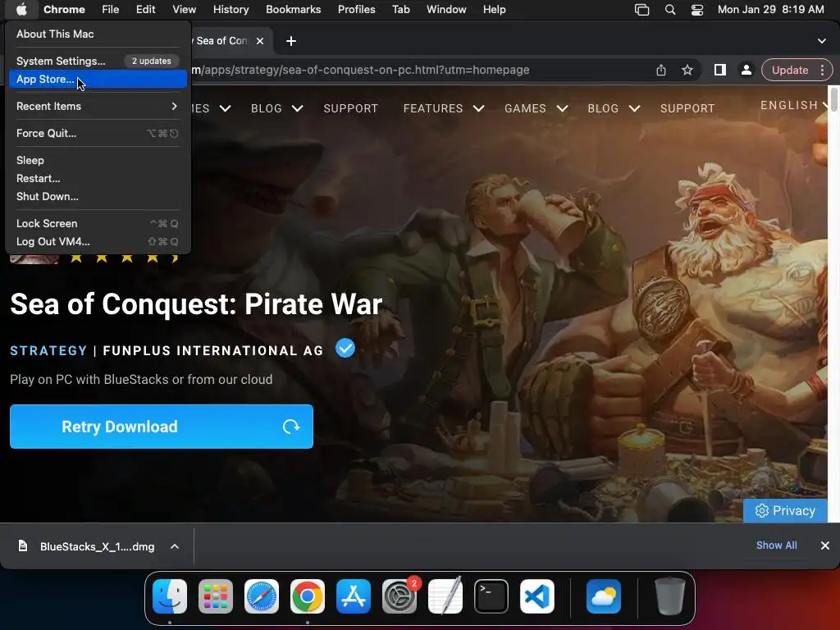
Task: Open TextEdit from the Dock
Action: 445,596
